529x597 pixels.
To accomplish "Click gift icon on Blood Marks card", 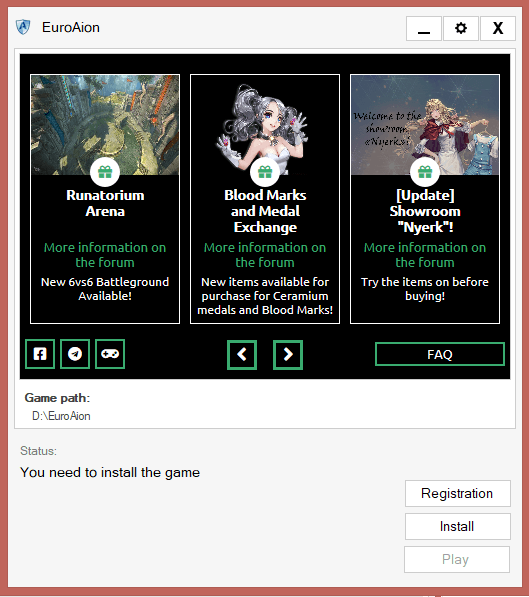I will [x=265, y=172].
